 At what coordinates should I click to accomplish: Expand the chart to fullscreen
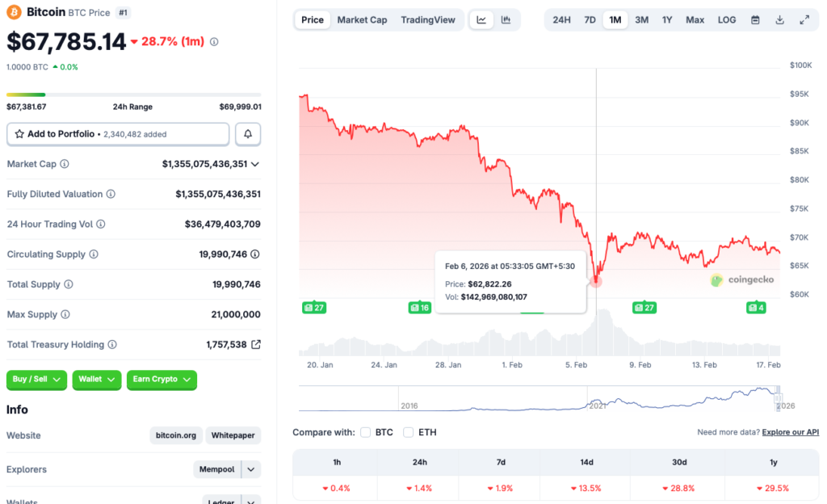tap(805, 19)
